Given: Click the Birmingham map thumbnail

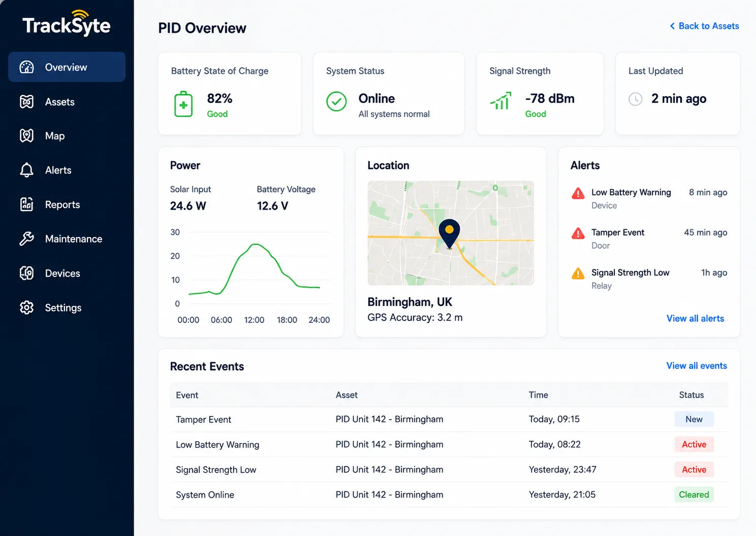Looking at the screenshot, I should (451, 233).
